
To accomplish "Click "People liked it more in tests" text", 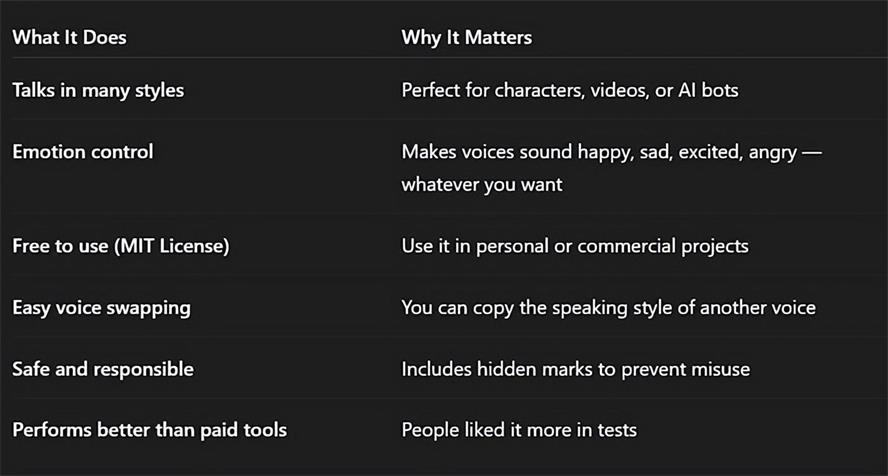I will click(519, 431).
